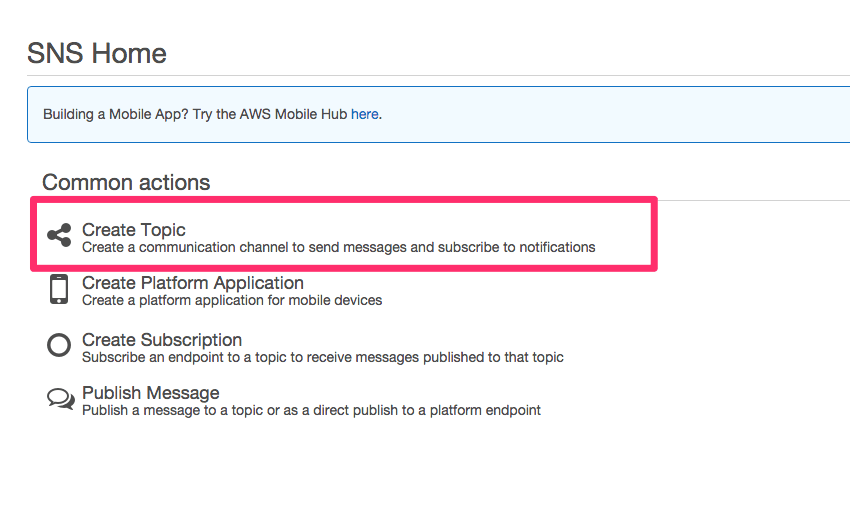
Task: Open the Publish Message action
Action: [151, 393]
